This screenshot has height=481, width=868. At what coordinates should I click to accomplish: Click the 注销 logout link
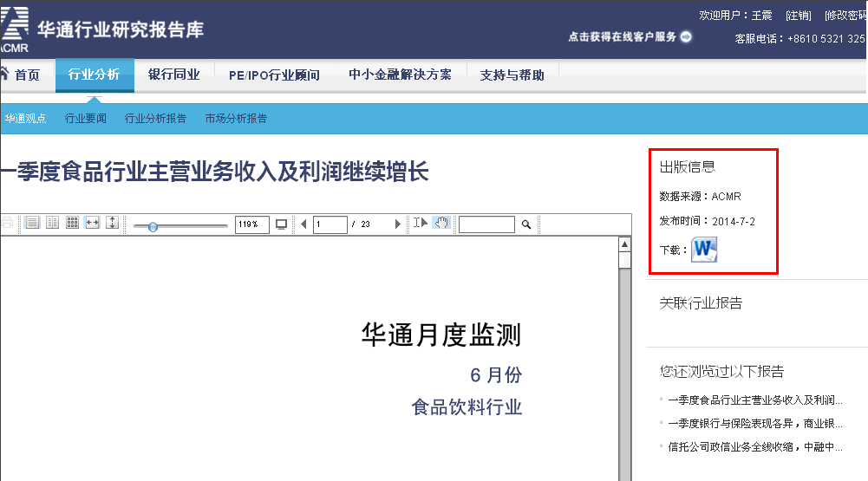799,16
